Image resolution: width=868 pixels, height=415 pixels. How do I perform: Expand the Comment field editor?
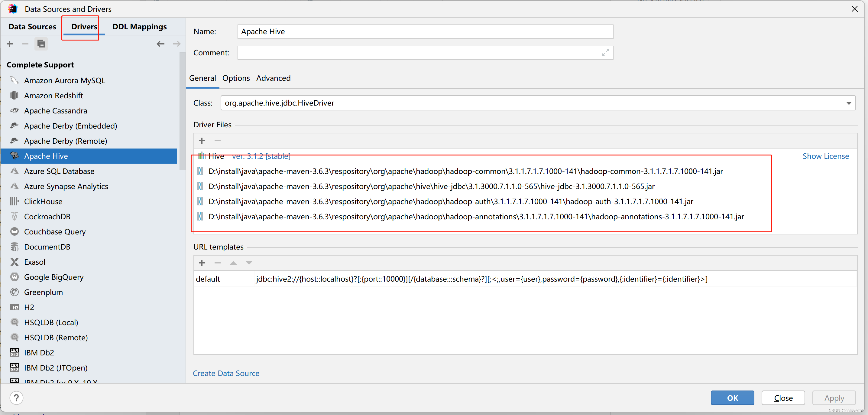pyautogui.click(x=605, y=53)
